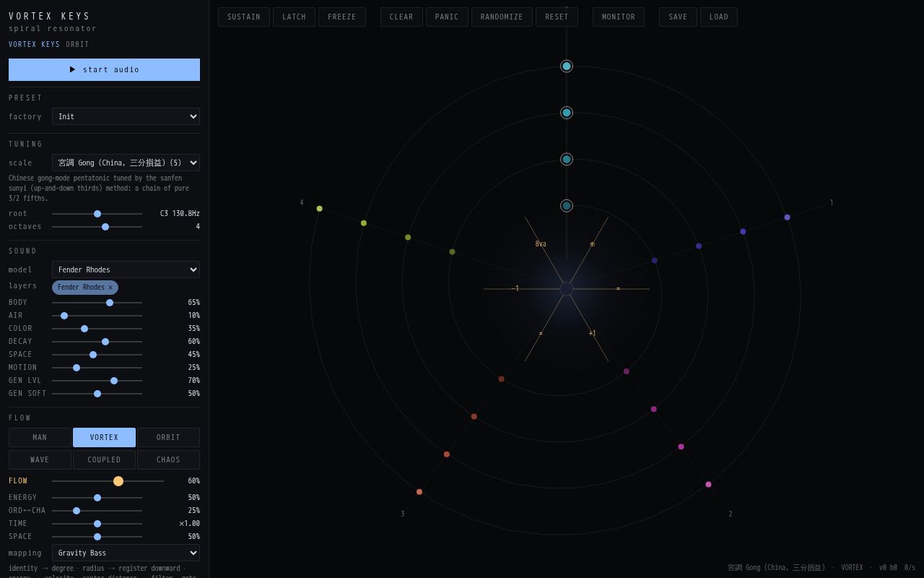This screenshot has height=578, width=924.
Task: Click the status bar text v0 b0
Action: point(888,568)
